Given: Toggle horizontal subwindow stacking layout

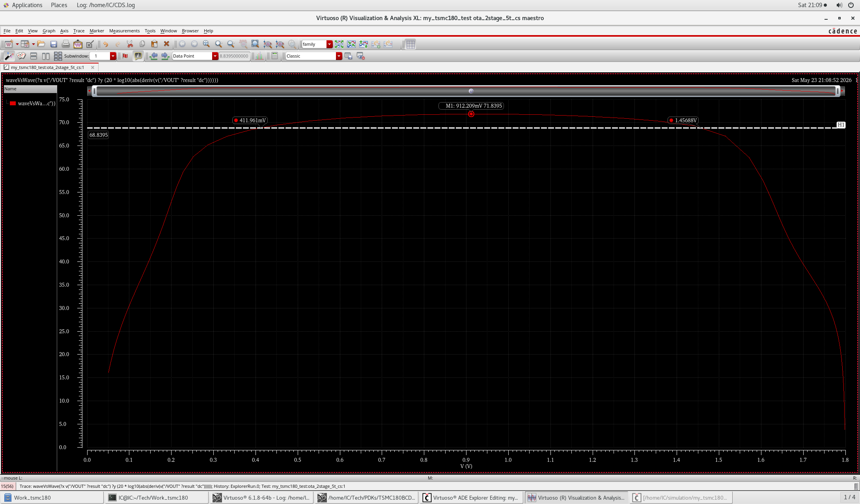Looking at the screenshot, I should click(x=34, y=56).
